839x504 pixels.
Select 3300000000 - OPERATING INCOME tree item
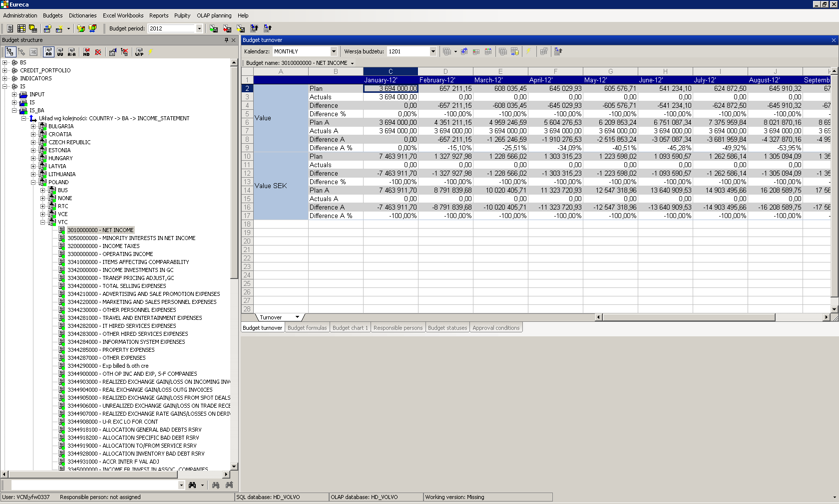(x=110, y=254)
